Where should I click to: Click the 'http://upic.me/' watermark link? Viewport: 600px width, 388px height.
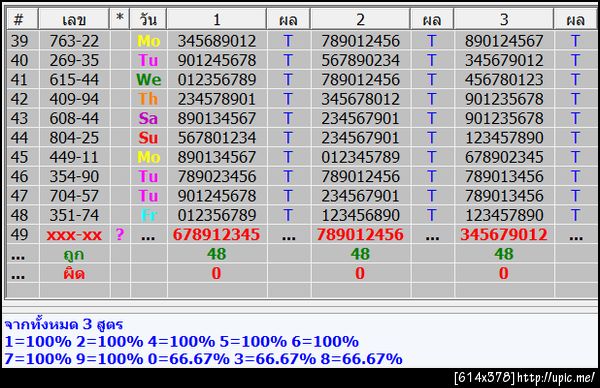tap(556, 378)
